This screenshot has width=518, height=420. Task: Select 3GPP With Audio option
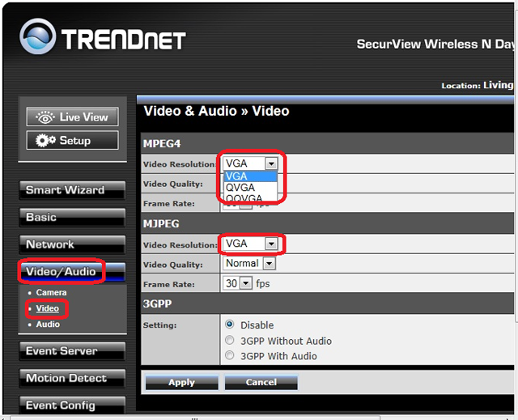pos(230,356)
